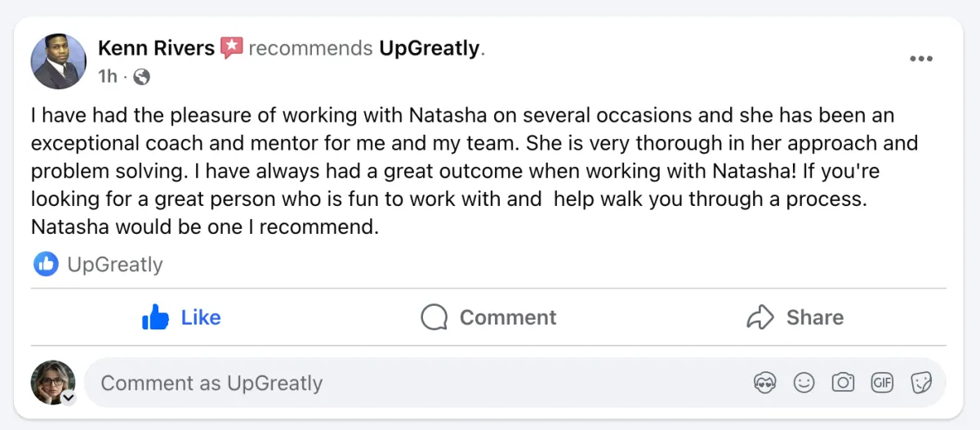Screen dimensions: 980x430
Task: Click Kenn Rivers' profile picture
Action: click(x=58, y=61)
